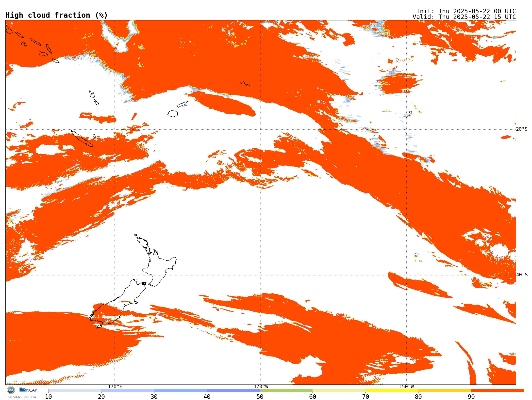Click the 40–50 periwinkle colorbar segment

point(233,391)
